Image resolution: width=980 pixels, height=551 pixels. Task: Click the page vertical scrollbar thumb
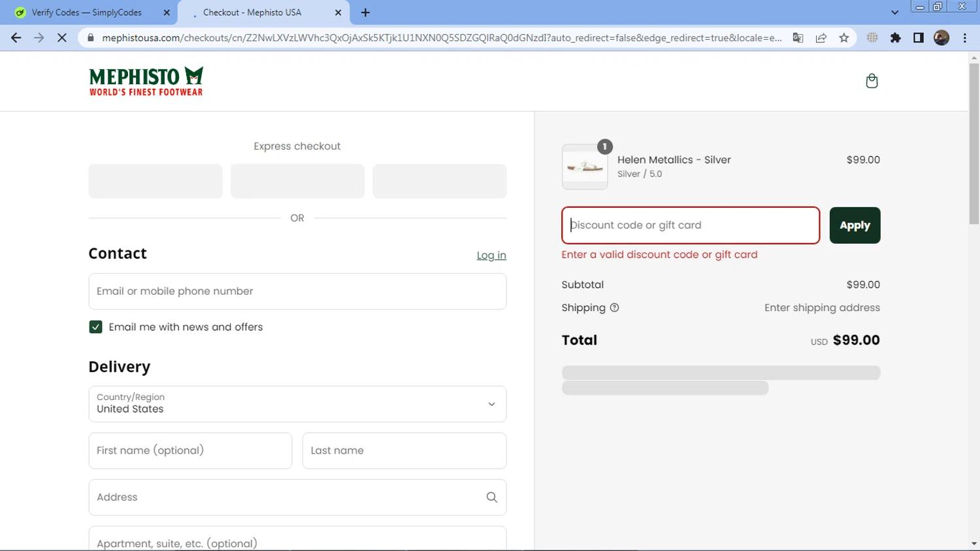(974, 144)
